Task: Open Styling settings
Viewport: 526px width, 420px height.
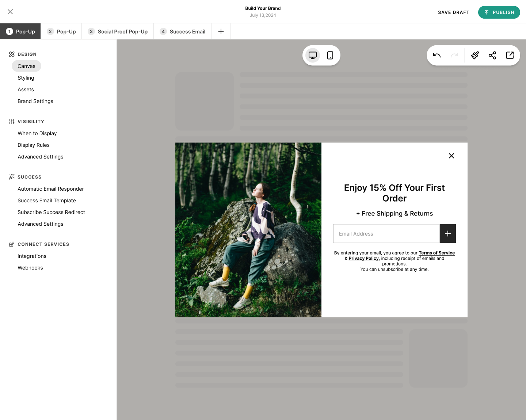Action: pyautogui.click(x=26, y=78)
